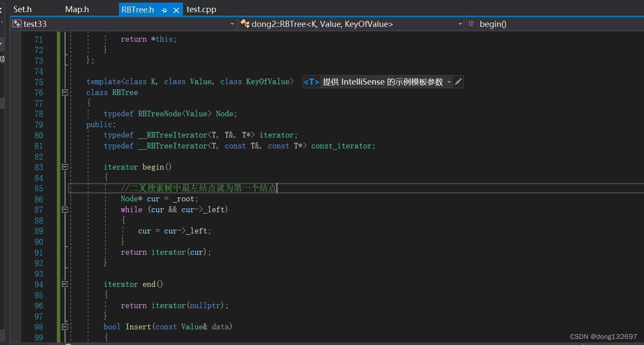The image size is (644, 345).
Task: Click 'while (cur && cur->_left)' condition
Action: [x=174, y=210]
